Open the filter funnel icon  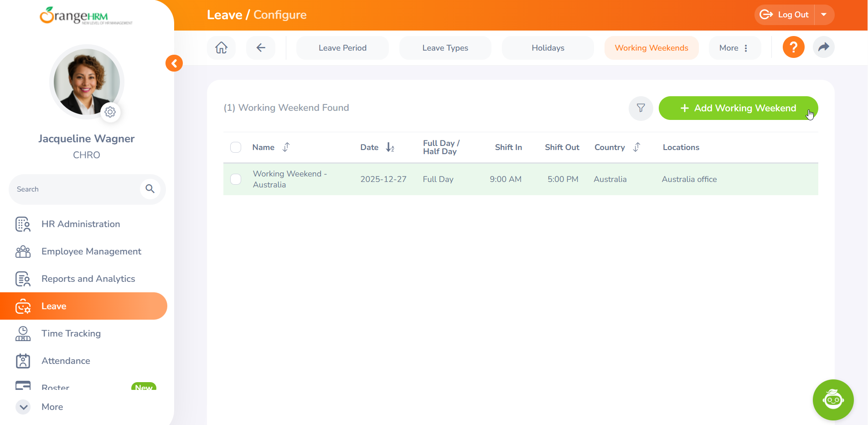coord(641,108)
